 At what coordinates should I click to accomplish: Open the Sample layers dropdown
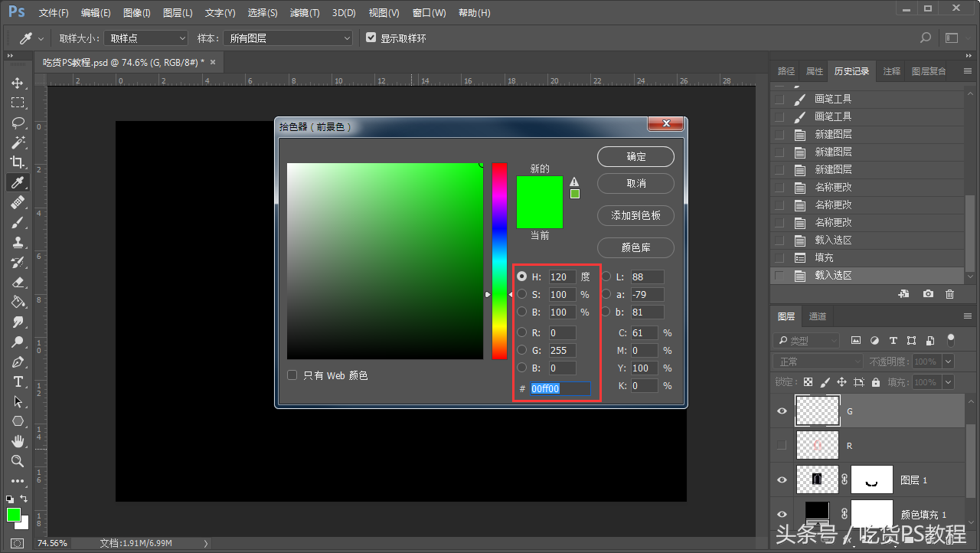pos(287,38)
